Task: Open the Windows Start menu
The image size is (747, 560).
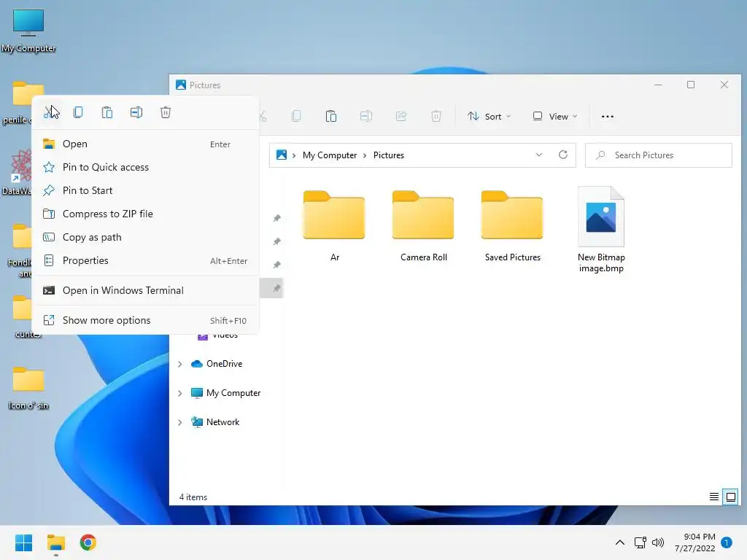Action: coord(23,542)
